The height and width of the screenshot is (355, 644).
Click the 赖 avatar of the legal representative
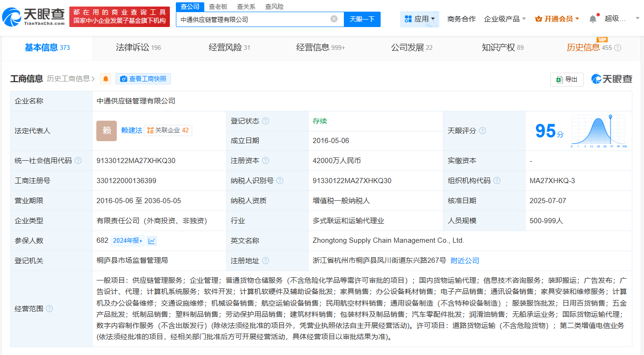click(107, 131)
